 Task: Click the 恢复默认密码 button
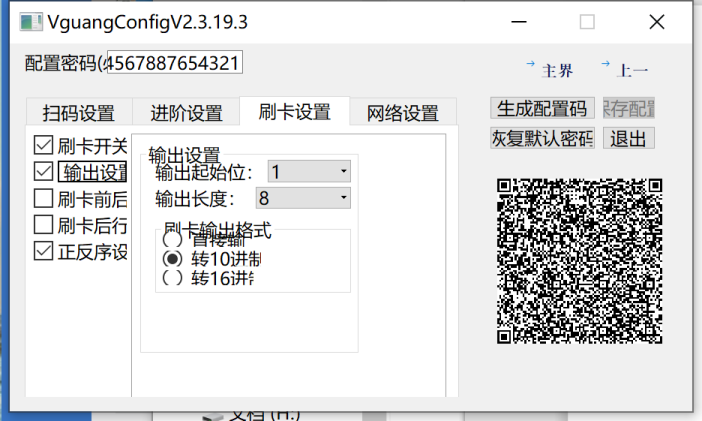pos(542,138)
